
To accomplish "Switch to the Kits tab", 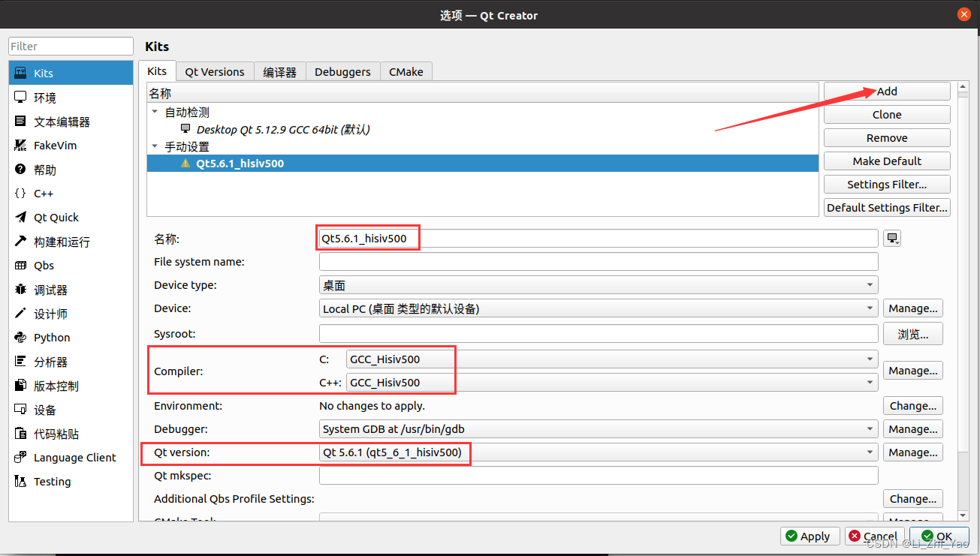I will pyautogui.click(x=157, y=71).
